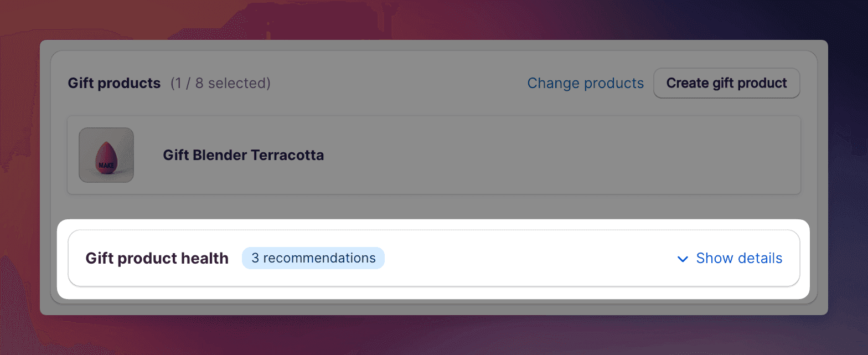Click the number 3 in the recommendations pill
The height and width of the screenshot is (355, 868).
(255, 258)
